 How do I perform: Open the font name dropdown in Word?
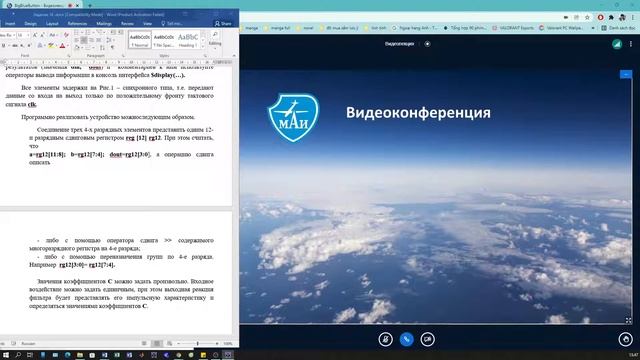pos(14,35)
